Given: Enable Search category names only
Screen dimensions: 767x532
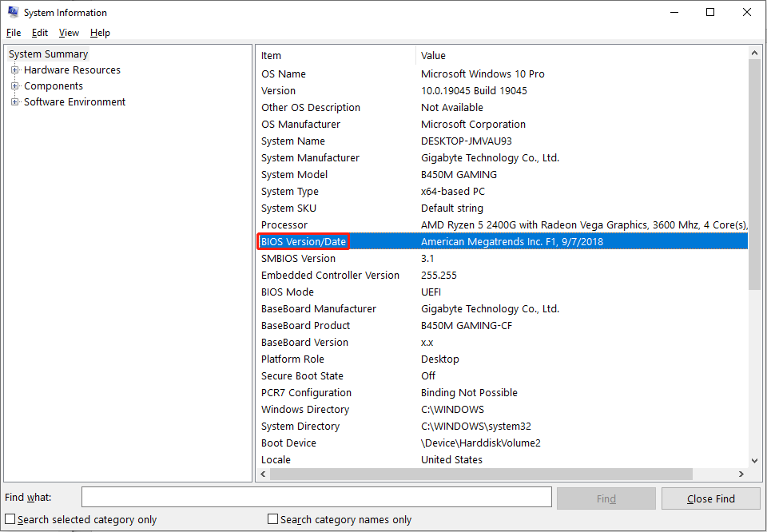Looking at the screenshot, I should pos(272,518).
